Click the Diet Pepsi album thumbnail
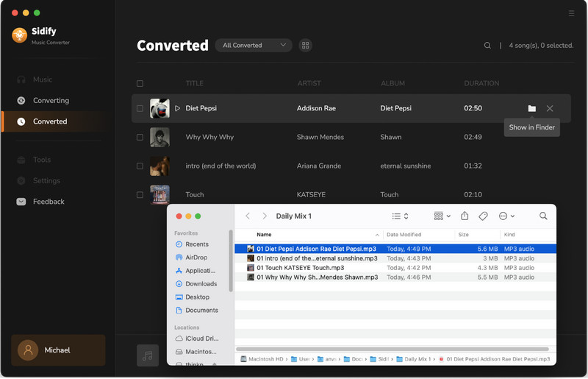The width and height of the screenshot is (588, 379). click(x=159, y=109)
